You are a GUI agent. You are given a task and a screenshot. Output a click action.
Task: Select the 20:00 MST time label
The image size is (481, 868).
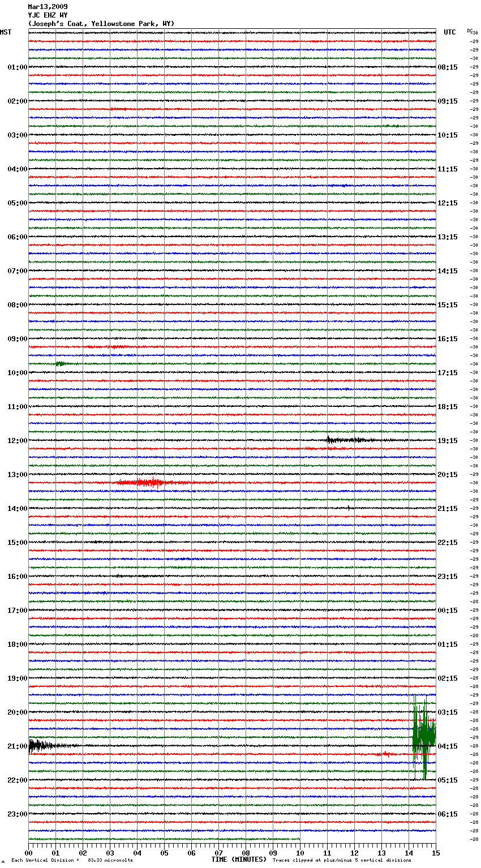18,712
